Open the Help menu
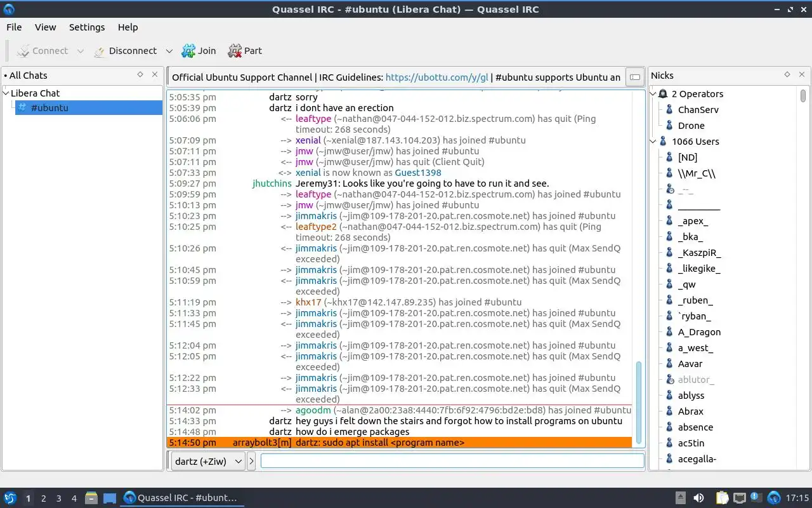This screenshot has height=508, width=812. pos(128,27)
